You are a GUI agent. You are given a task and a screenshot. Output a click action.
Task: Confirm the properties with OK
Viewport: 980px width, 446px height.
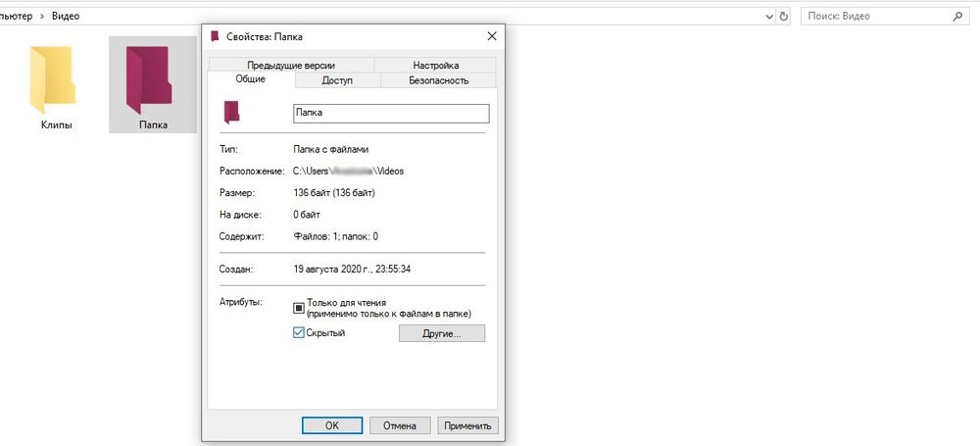(x=331, y=425)
